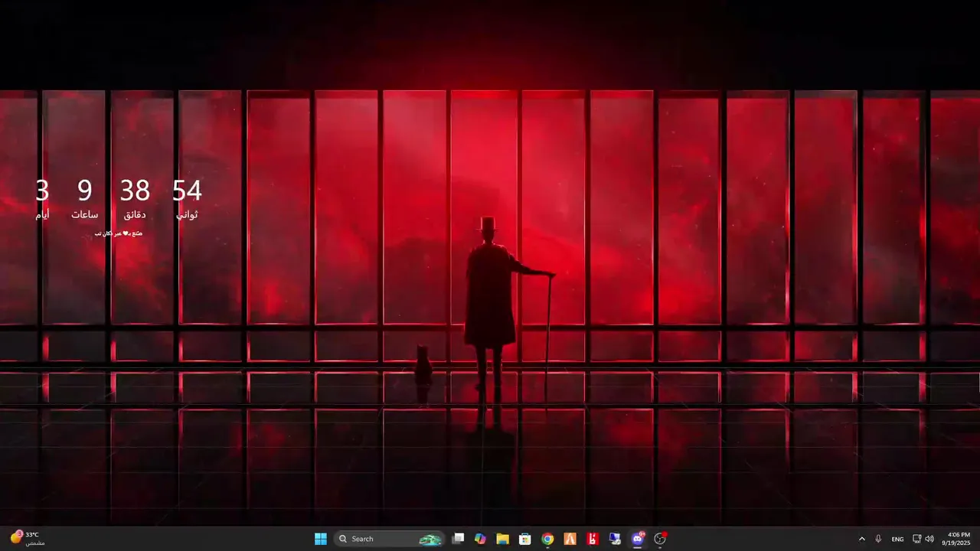The height and width of the screenshot is (551, 980).
Task: Click the countdown minutes number 38
Action: (135, 191)
